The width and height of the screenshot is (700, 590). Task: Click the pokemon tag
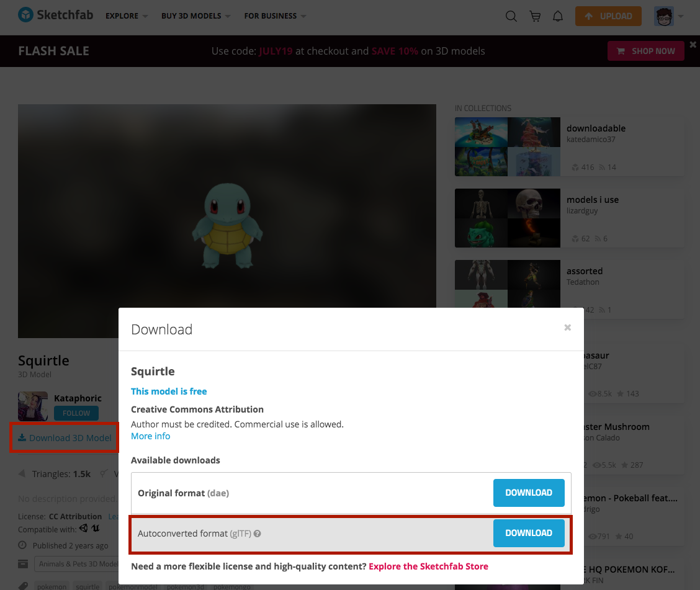tap(52, 586)
